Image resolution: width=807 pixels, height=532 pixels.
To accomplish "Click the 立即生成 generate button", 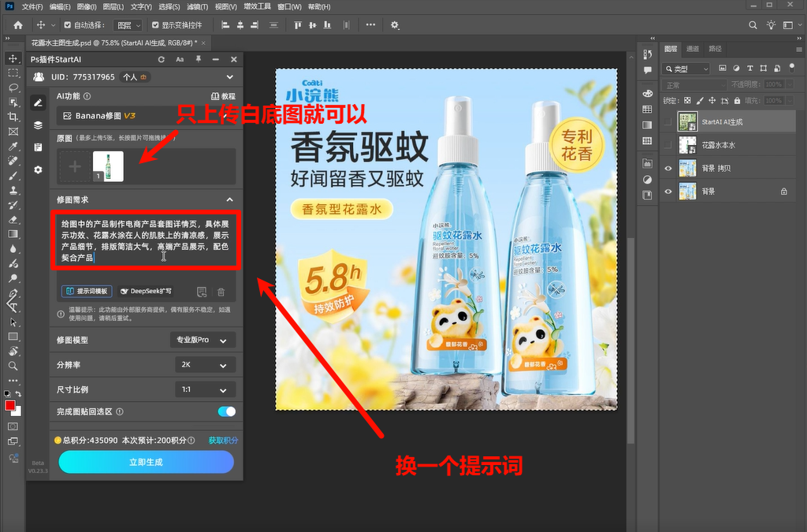I will [x=145, y=463].
